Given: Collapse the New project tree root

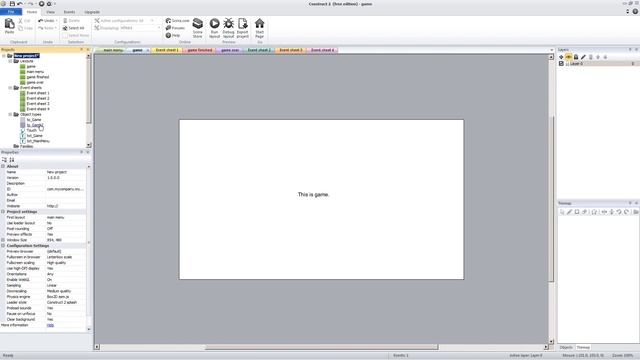Looking at the screenshot, I should point(4,56).
